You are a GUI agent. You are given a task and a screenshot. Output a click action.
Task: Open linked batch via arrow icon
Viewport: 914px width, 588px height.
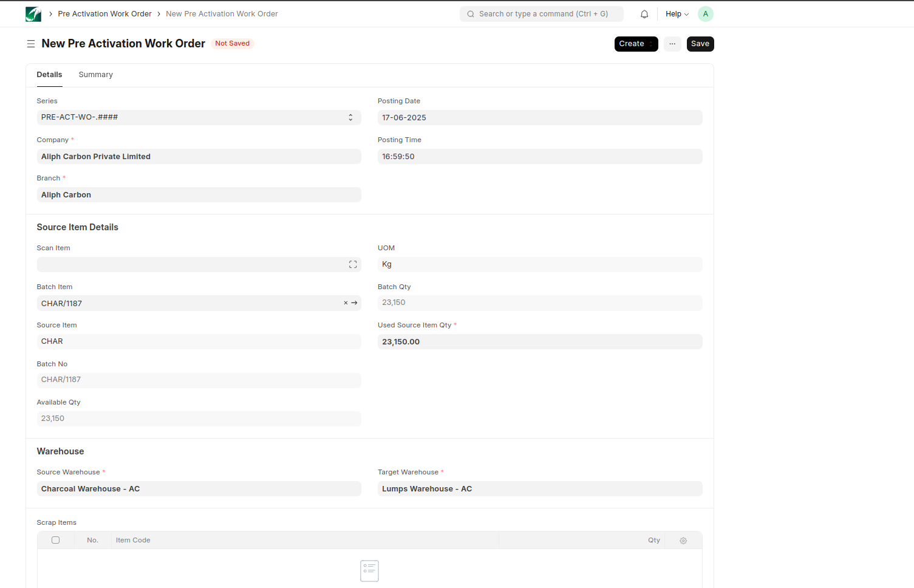click(x=355, y=303)
